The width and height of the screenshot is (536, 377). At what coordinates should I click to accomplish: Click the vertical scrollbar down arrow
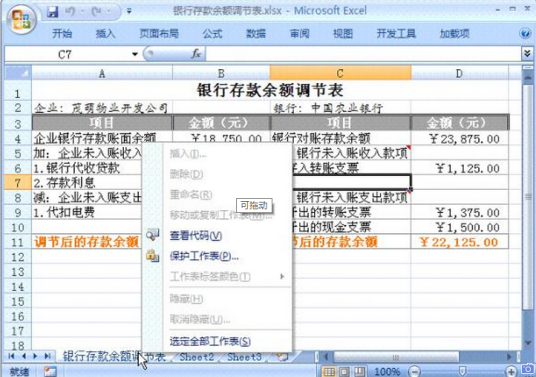(x=527, y=342)
